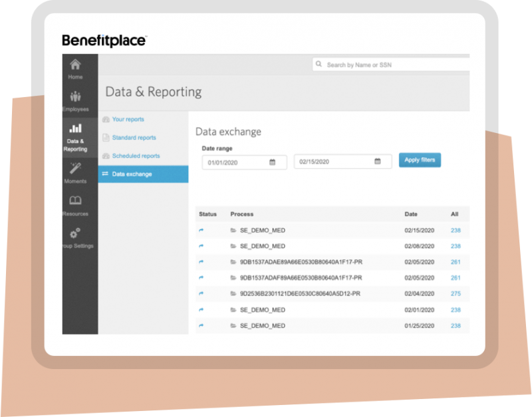The width and height of the screenshot is (532, 417).
Task: Click the 02/08/2020 date cell
Action: (x=420, y=246)
